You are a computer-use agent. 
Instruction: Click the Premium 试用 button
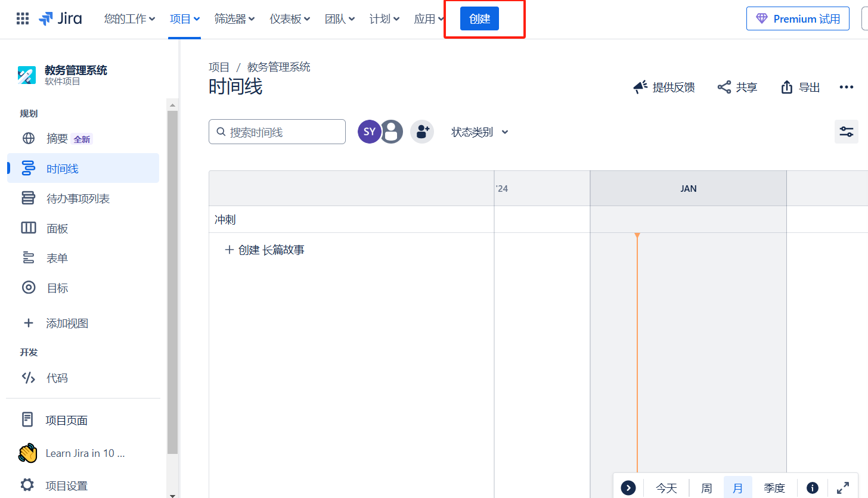pyautogui.click(x=798, y=19)
